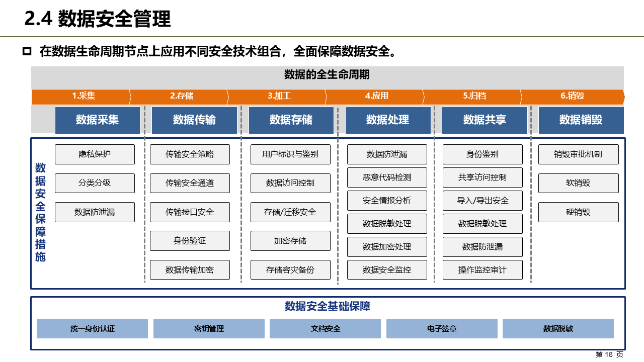This screenshot has height=362, width=644.
Task: Click the 4.应用 phase arrow
Action: coord(375,96)
